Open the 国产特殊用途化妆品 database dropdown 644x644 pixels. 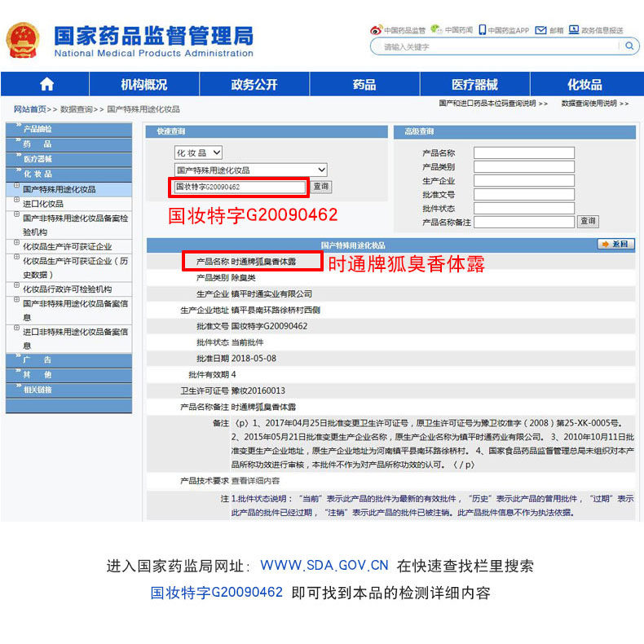coord(251,170)
